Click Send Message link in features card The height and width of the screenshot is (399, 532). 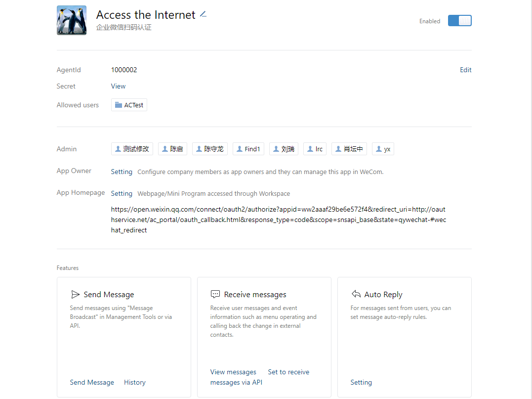[x=92, y=382]
